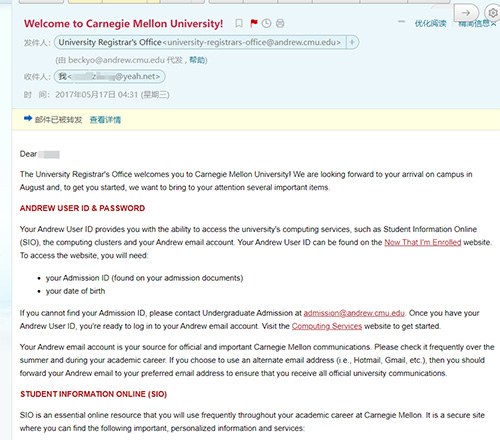The image size is (500, 440).
Task: Open the settings gear at top right
Action: tap(492, 13)
